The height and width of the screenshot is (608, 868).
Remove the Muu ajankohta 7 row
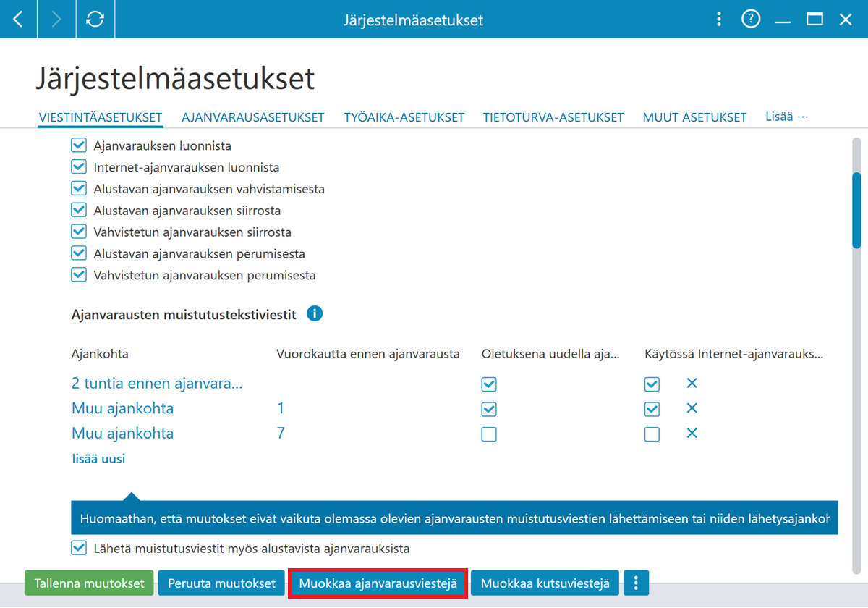pos(692,433)
